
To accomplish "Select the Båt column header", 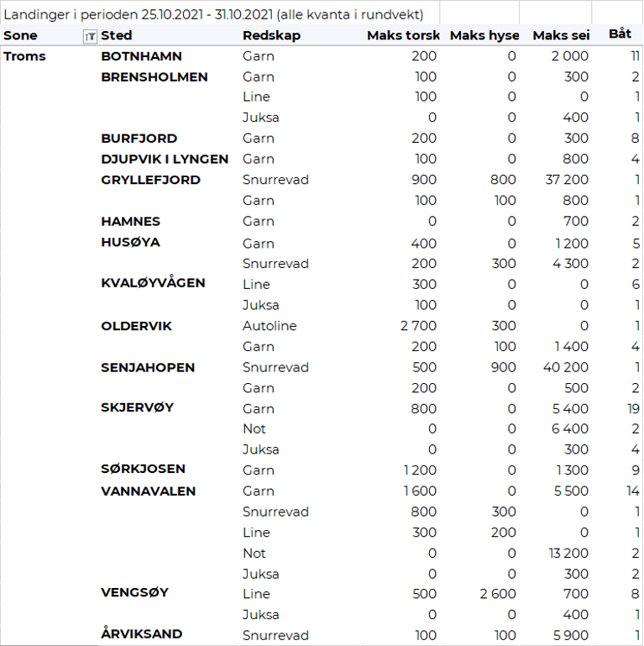I will click(x=620, y=35).
